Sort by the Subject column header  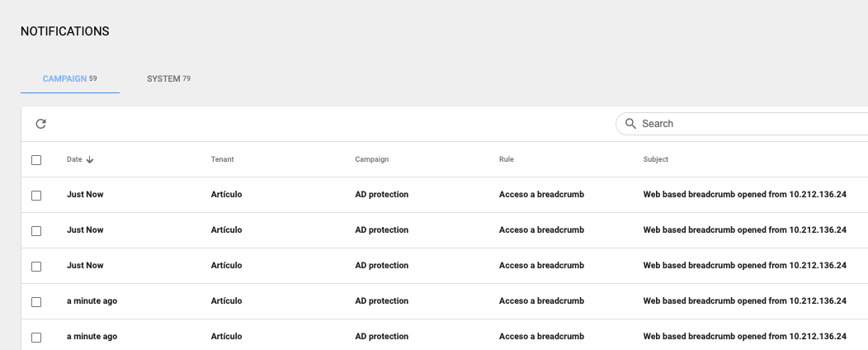[x=655, y=159]
